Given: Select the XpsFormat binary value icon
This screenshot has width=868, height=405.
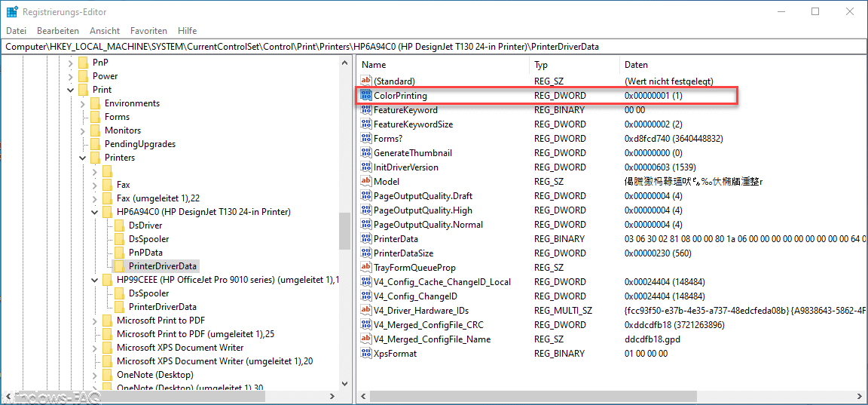Looking at the screenshot, I should coord(366,354).
